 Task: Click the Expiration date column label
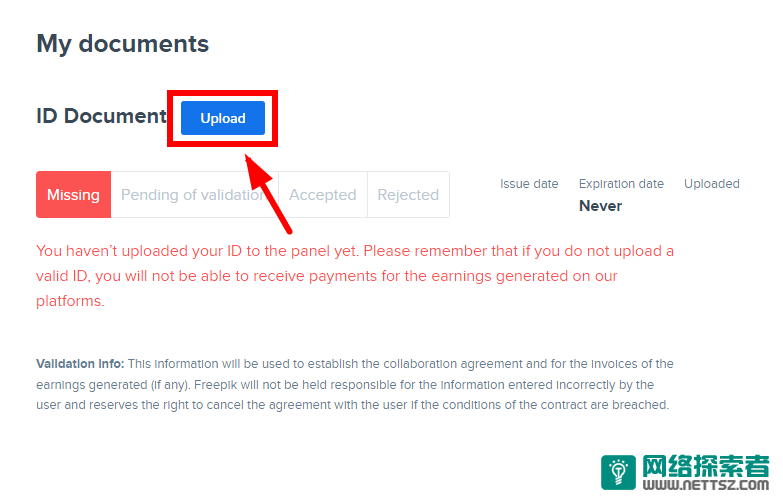[x=621, y=184]
